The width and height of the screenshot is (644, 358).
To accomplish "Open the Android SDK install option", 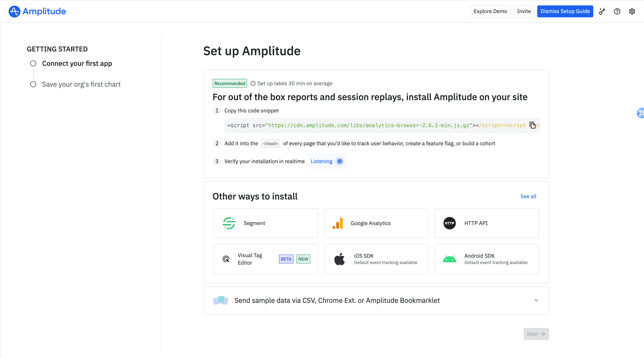I will pyautogui.click(x=486, y=259).
